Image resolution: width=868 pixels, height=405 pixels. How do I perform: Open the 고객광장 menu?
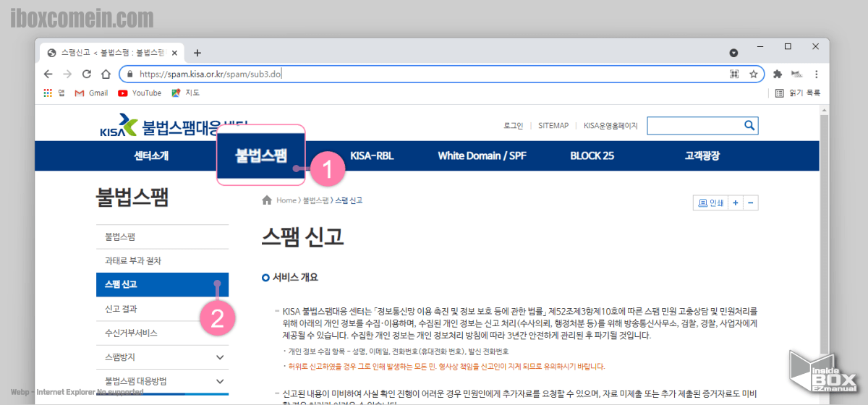702,155
